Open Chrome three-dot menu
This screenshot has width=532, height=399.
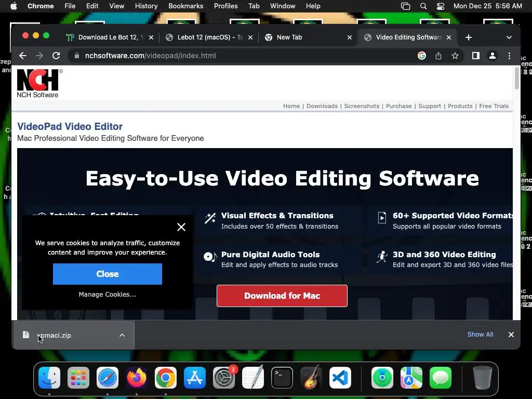[509, 56]
